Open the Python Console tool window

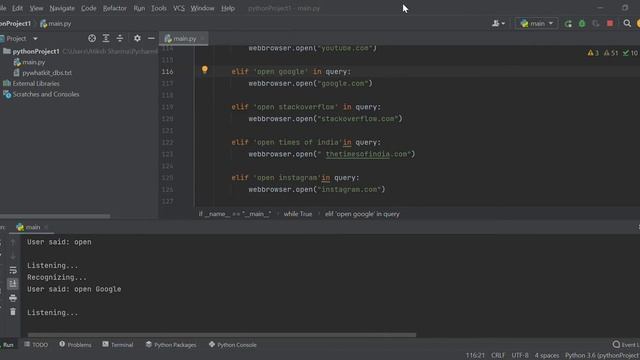tap(233, 345)
